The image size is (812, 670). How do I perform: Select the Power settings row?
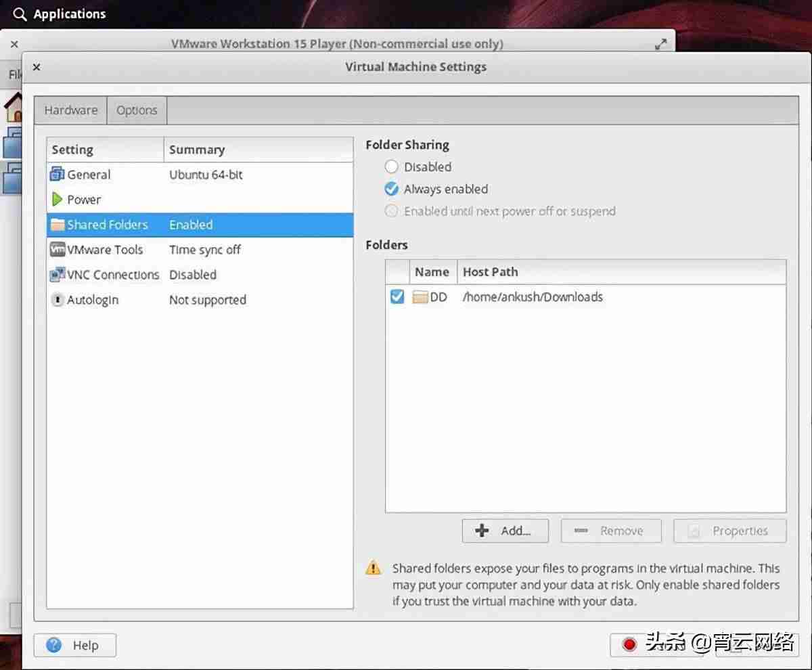(x=200, y=200)
